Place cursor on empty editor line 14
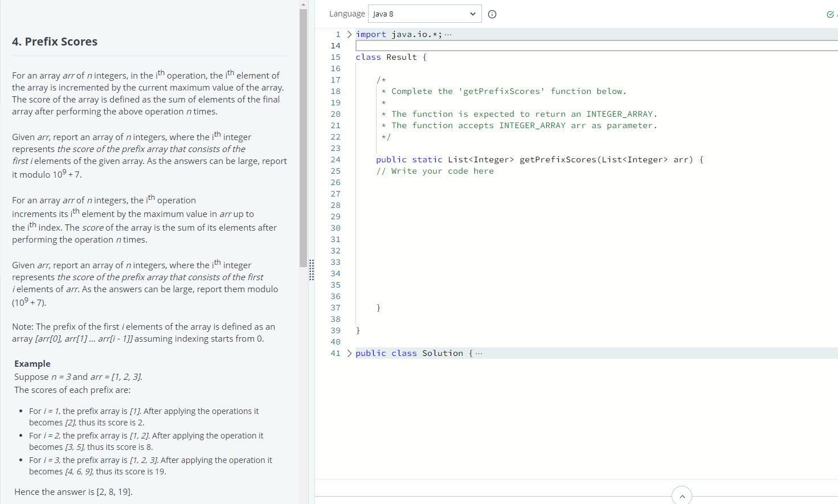 (x=596, y=46)
